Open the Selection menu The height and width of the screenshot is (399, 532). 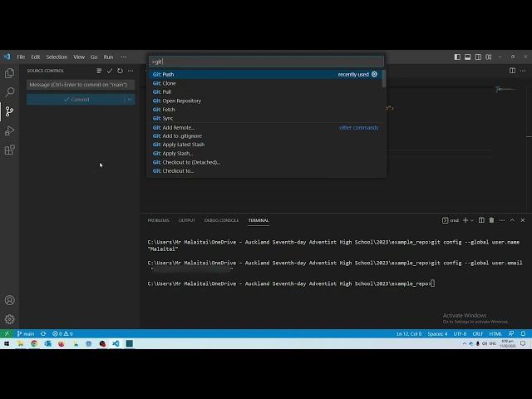(x=57, y=57)
